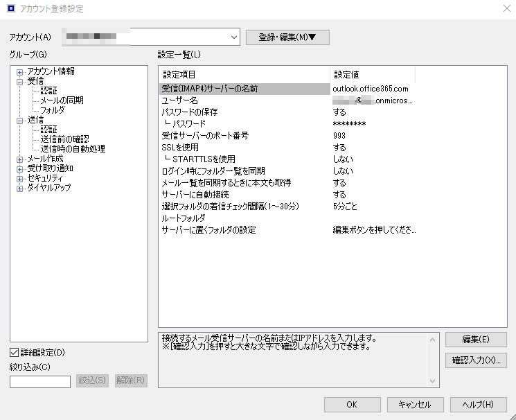Expand the ダイヤルアップ tree node

[x=20, y=189]
